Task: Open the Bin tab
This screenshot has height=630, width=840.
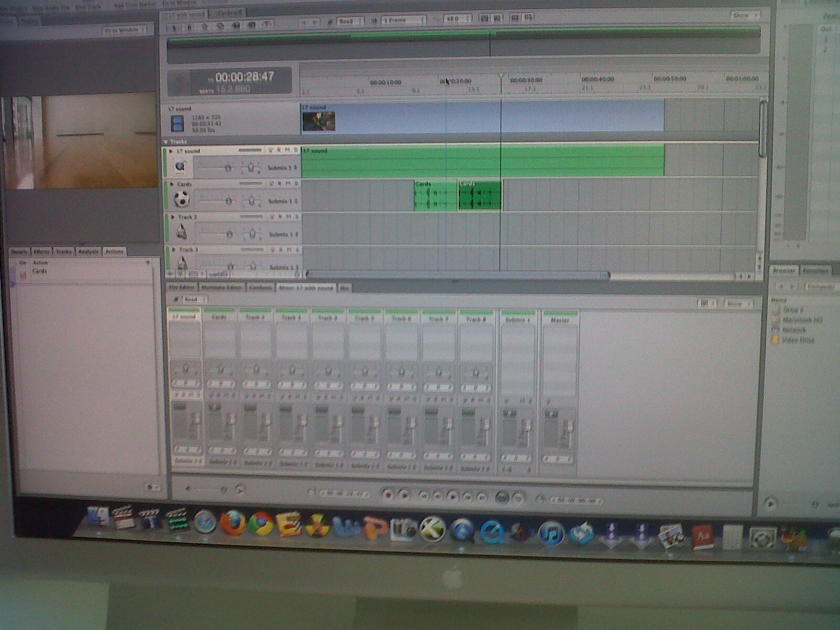Action: [344, 288]
